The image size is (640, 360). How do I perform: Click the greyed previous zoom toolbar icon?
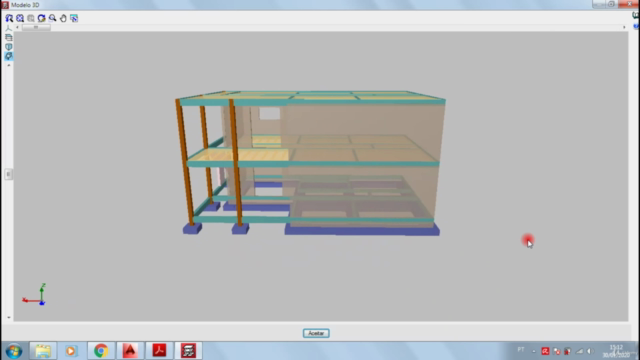31,18
